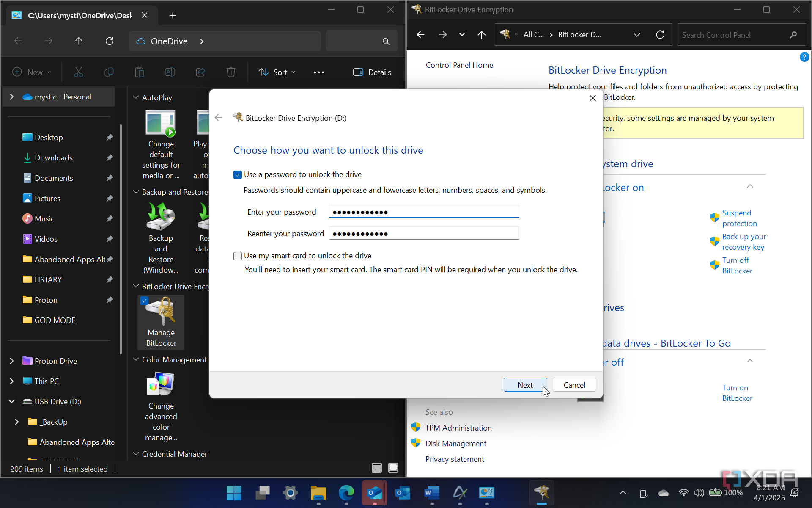Screen dimensions: 812x508
Task: Open the Sort dropdown in File Explorer
Action: (277, 72)
